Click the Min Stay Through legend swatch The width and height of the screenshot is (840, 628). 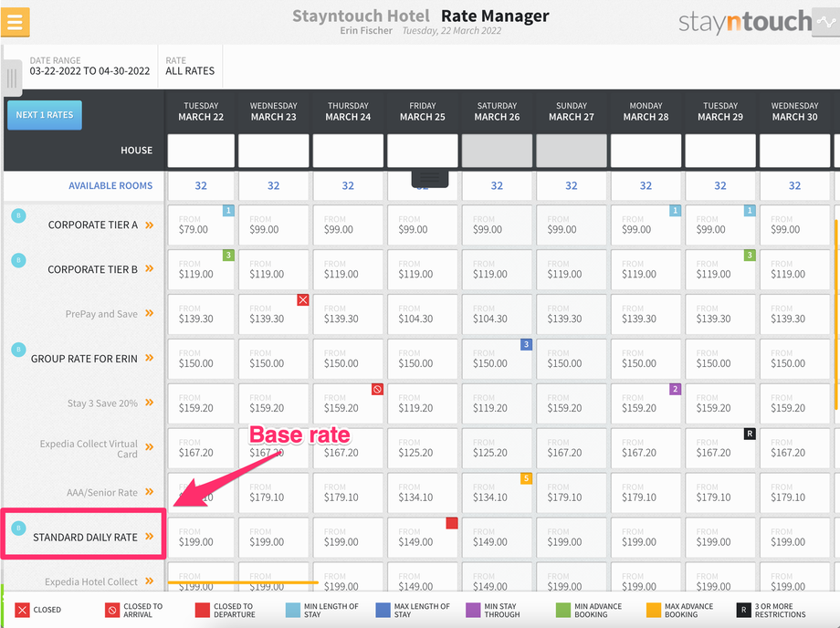click(474, 611)
